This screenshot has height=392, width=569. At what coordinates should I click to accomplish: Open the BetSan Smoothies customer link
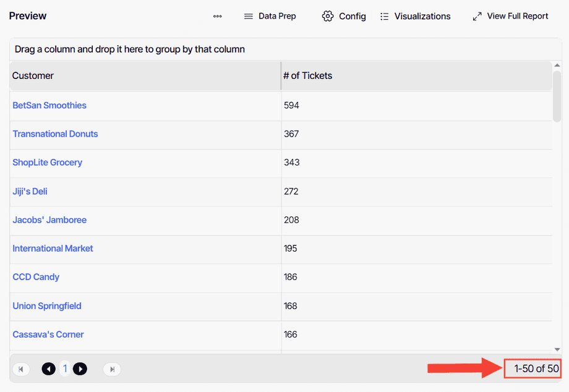[x=49, y=106]
